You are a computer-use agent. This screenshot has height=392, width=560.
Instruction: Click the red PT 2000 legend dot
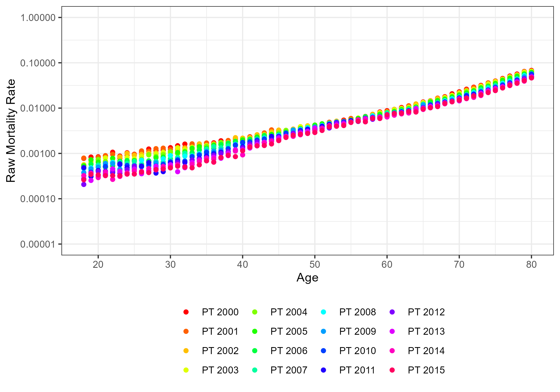pyautogui.click(x=186, y=312)
